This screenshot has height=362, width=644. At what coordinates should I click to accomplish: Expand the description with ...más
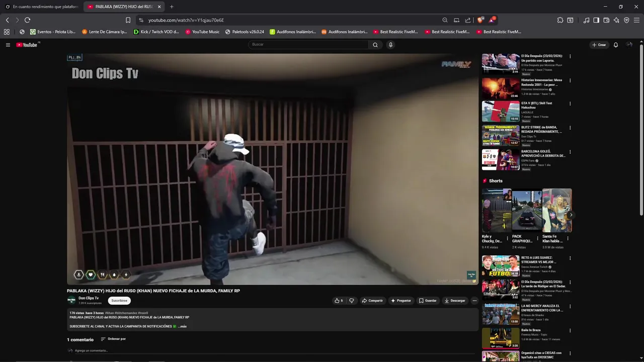[x=182, y=326]
